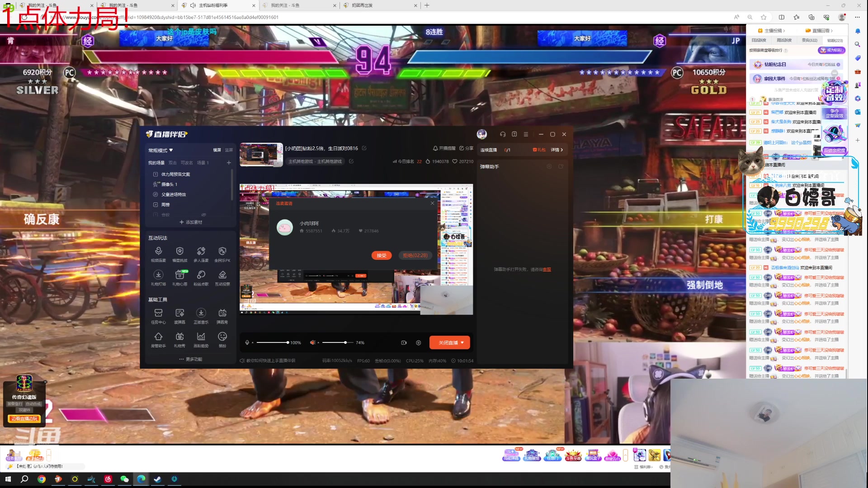Open 粉丝点歌 fan song request
The image size is (868, 488).
201,278
